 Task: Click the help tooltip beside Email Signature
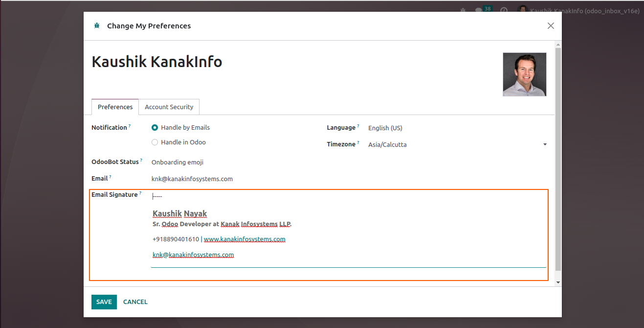140,193
